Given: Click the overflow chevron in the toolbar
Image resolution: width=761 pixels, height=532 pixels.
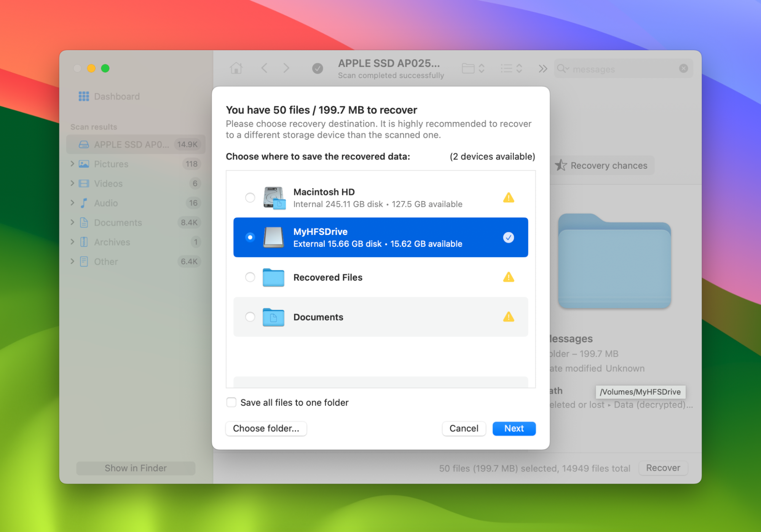Looking at the screenshot, I should 542,68.
